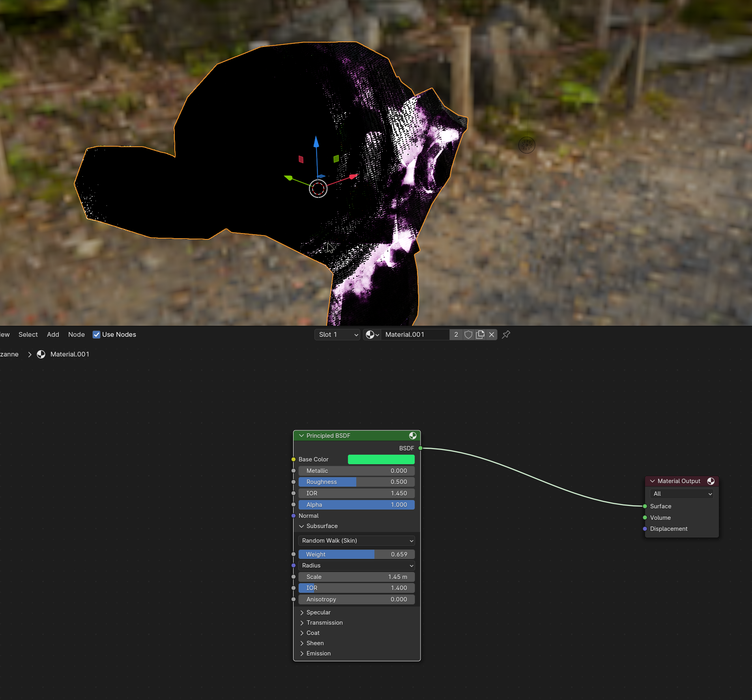Click the Subsurface Scale 1.45 m field

point(357,577)
